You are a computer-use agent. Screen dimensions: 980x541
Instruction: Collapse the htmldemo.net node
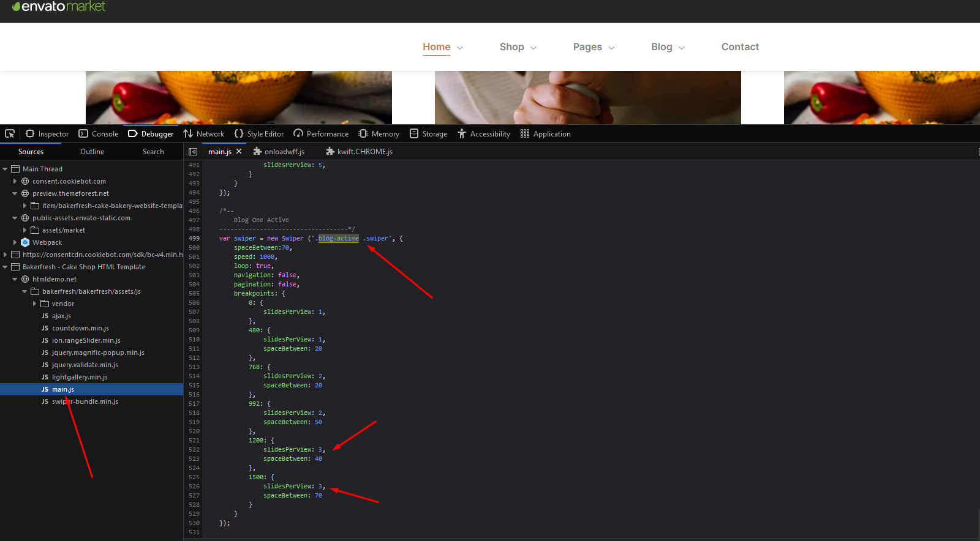tap(15, 279)
